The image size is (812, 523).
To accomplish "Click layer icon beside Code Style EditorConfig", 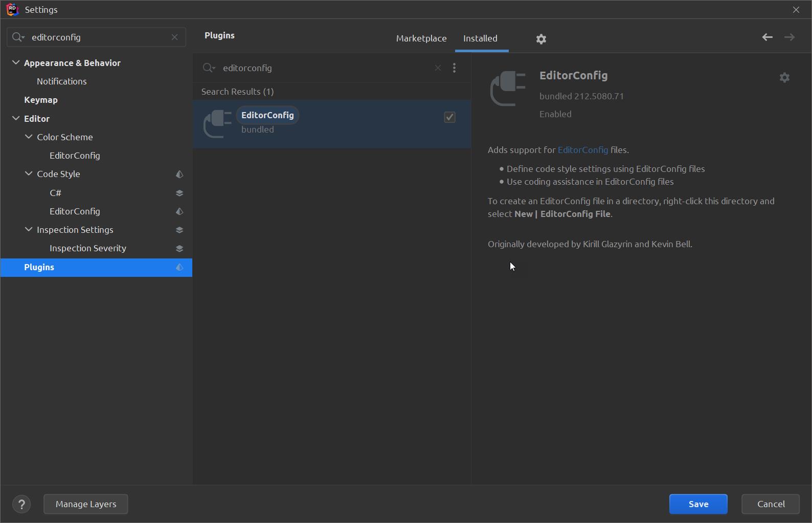I will click(x=179, y=211).
